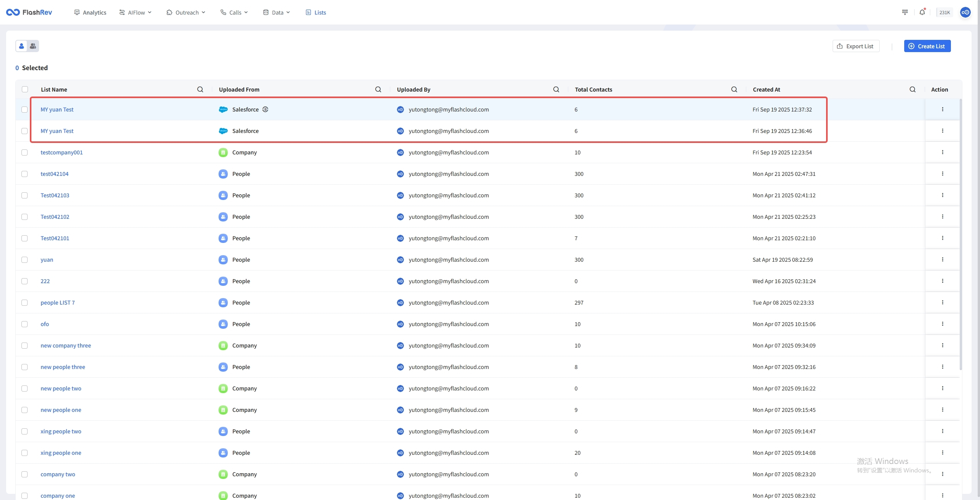Image resolution: width=980 pixels, height=500 pixels.
Task: Click search icon in Created At column
Action: tap(912, 89)
